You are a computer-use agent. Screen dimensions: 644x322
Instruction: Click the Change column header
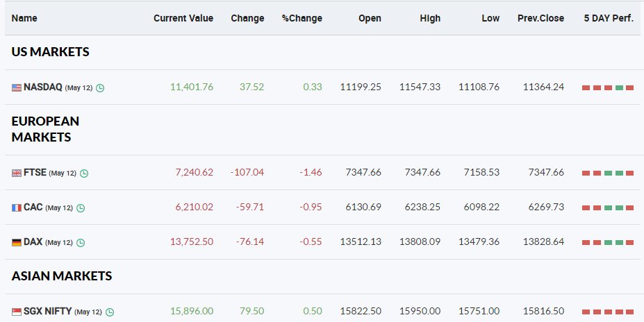point(247,18)
